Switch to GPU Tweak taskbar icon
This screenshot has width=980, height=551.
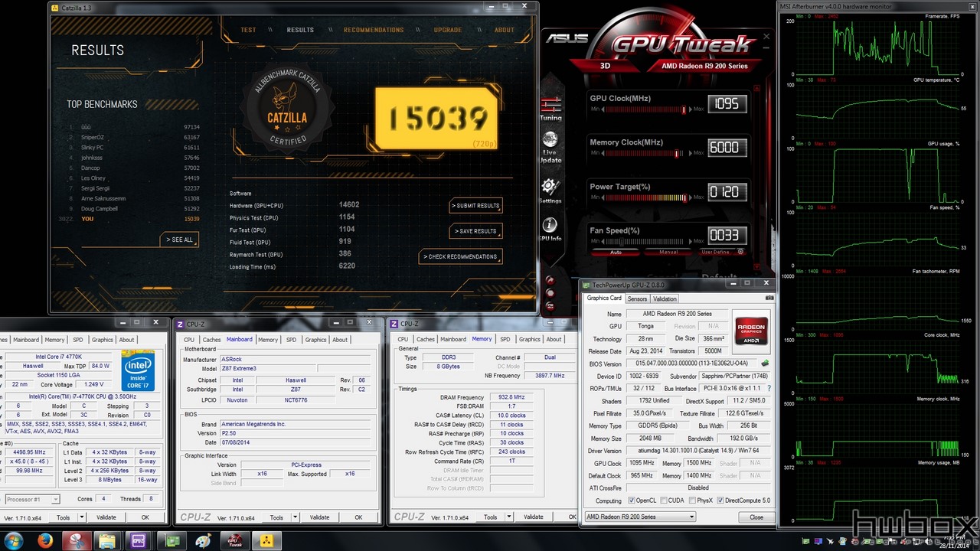235,540
